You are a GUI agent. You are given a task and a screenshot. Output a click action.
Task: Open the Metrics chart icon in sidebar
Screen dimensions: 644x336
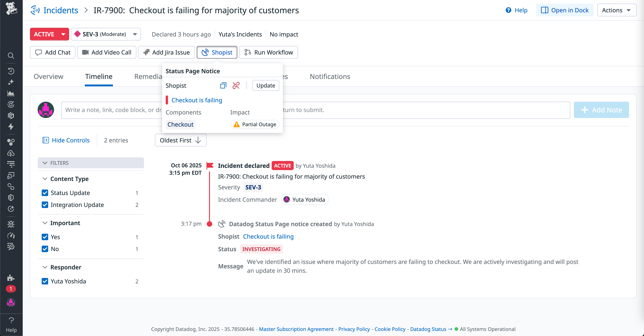[11, 93]
